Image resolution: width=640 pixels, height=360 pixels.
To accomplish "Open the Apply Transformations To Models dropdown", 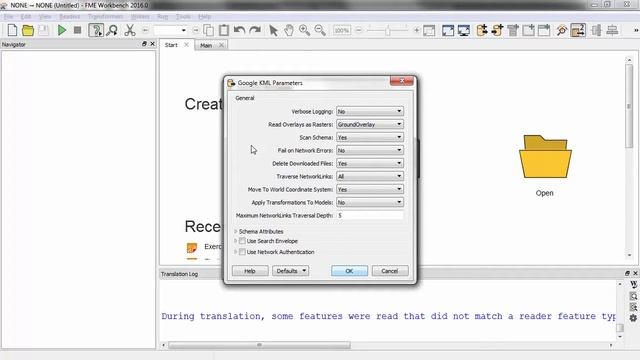I will (x=370, y=202).
